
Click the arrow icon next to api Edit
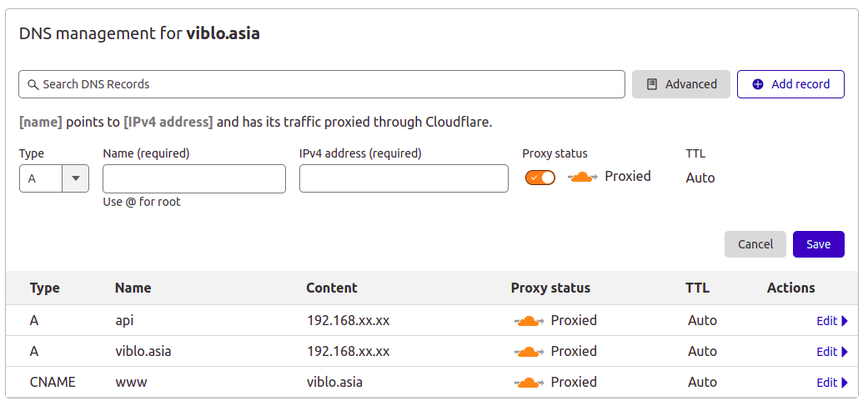[x=845, y=321]
